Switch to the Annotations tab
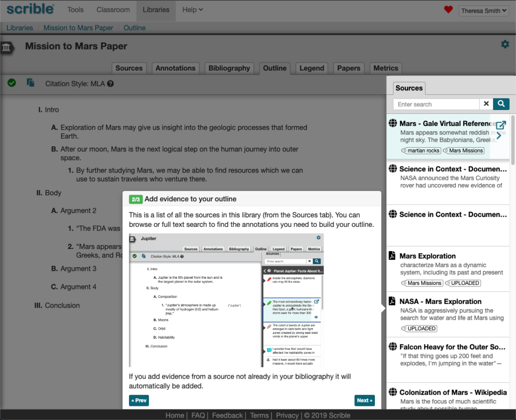516x420 pixels. 175,68
